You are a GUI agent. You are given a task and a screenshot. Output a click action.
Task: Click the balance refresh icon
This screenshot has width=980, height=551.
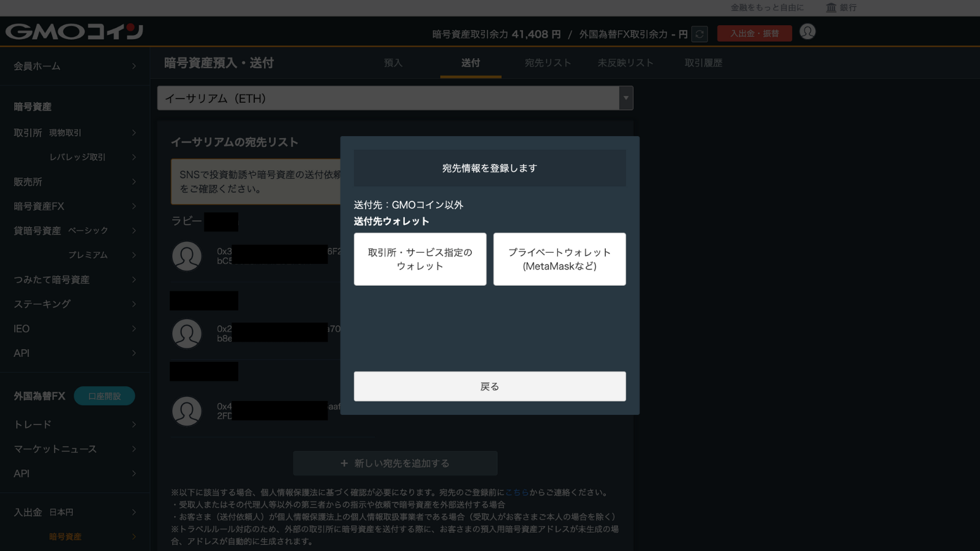(699, 34)
